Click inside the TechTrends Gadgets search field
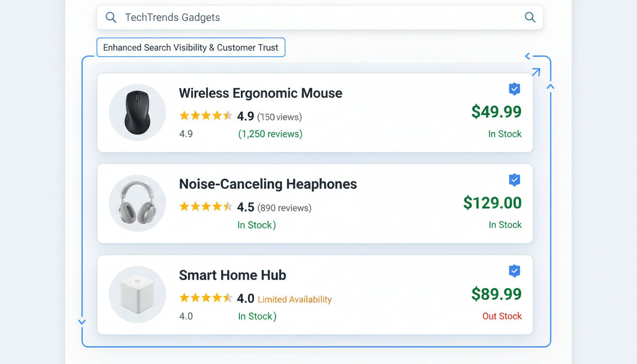 tap(284, 17)
